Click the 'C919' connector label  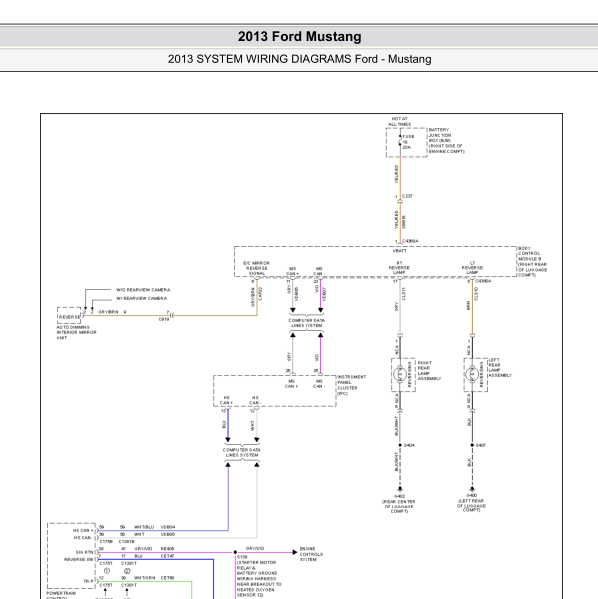pyautogui.click(x=164, y=319)
